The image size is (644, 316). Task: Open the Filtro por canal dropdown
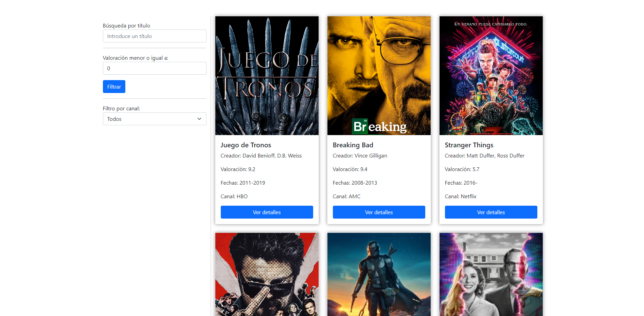[x=155, y=119]
